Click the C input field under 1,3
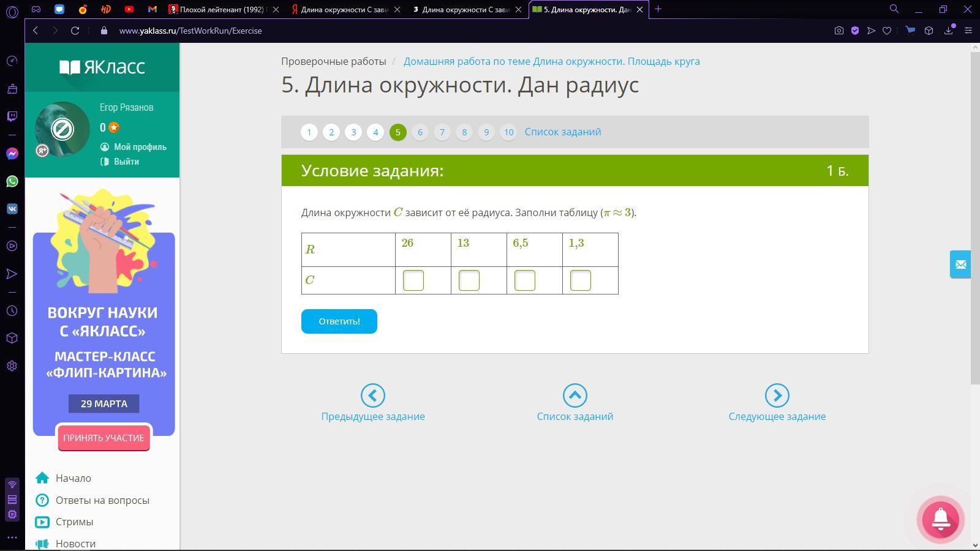Image resolution: width=980 pixels, height=551 pixels. 580,280
